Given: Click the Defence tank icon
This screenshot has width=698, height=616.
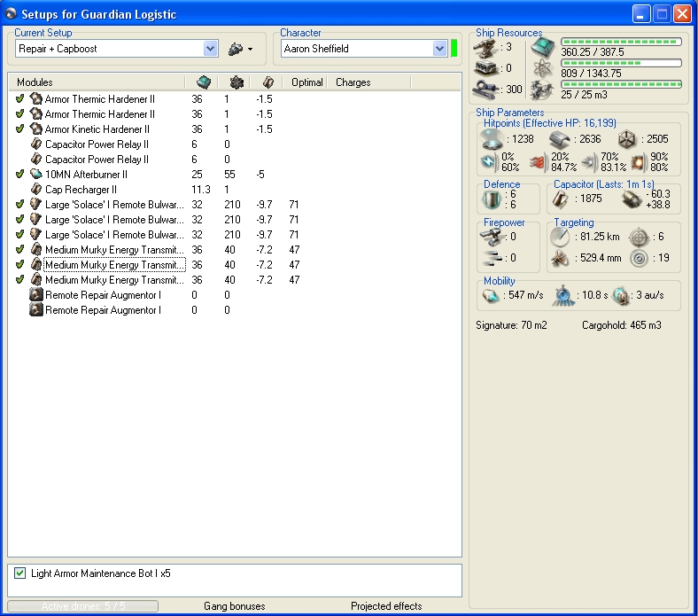Looking at the screenshot, I should pyautogui.click(x=492, y=199).
